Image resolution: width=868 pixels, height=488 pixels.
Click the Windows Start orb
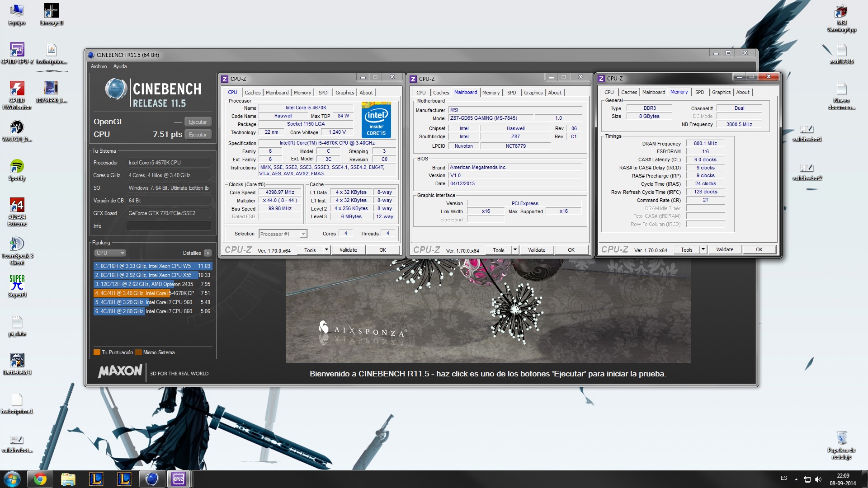[12, 479]
